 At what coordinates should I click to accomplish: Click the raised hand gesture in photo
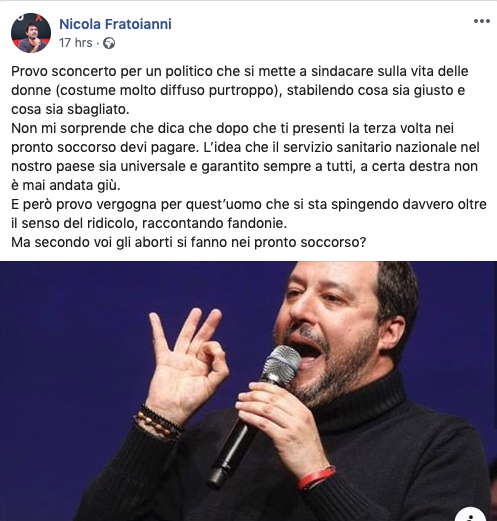click(188, 363)
